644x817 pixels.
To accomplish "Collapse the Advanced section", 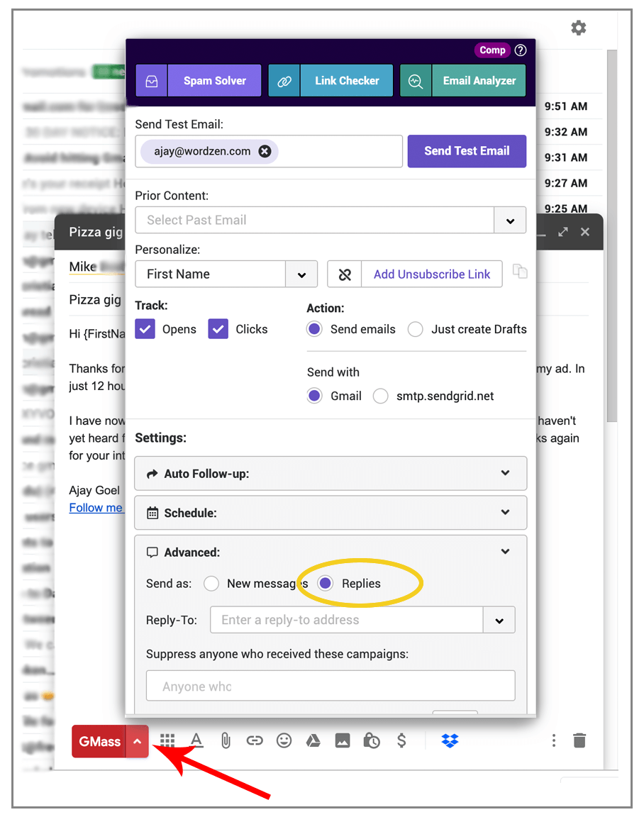I will coord(505,552).
